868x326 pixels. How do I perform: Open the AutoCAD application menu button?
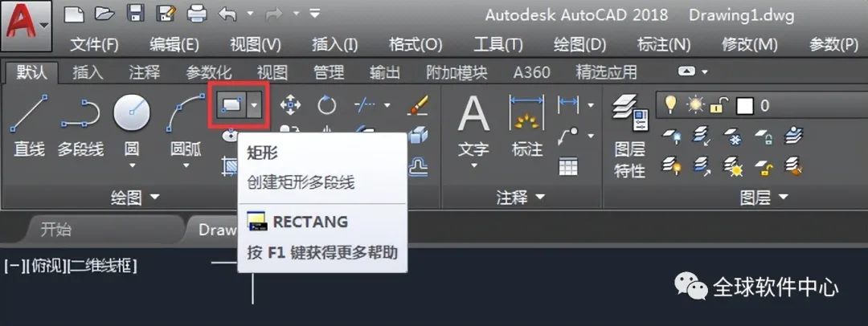pyautogui.click(x=26, y=26)
